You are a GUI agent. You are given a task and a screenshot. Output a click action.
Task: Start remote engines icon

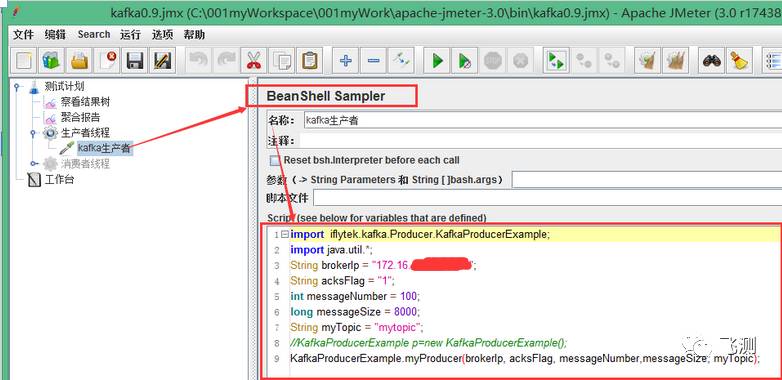point(556,61)
